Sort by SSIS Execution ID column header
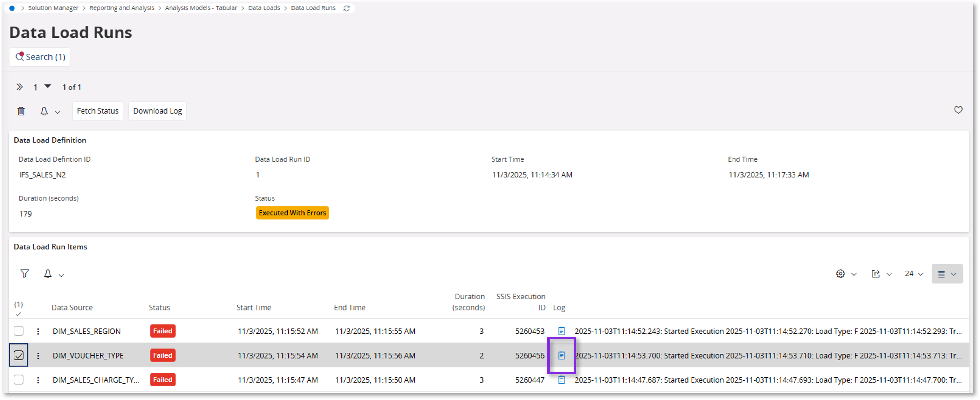 tap(521, 302)
